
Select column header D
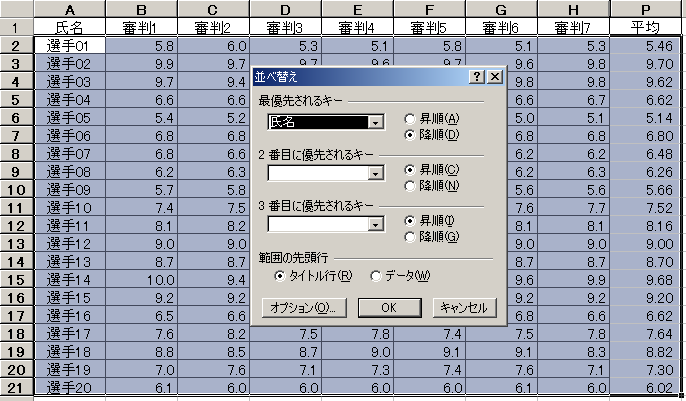(x=285, y=9)
